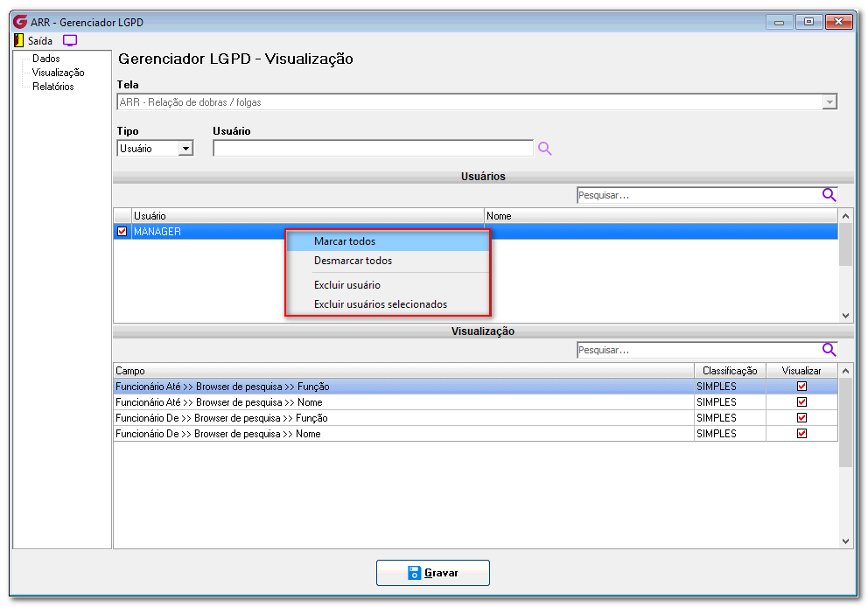Toggle Visualizar for Funcionário Até Nome row
868x607 pixels.
(x=801, y=401)
